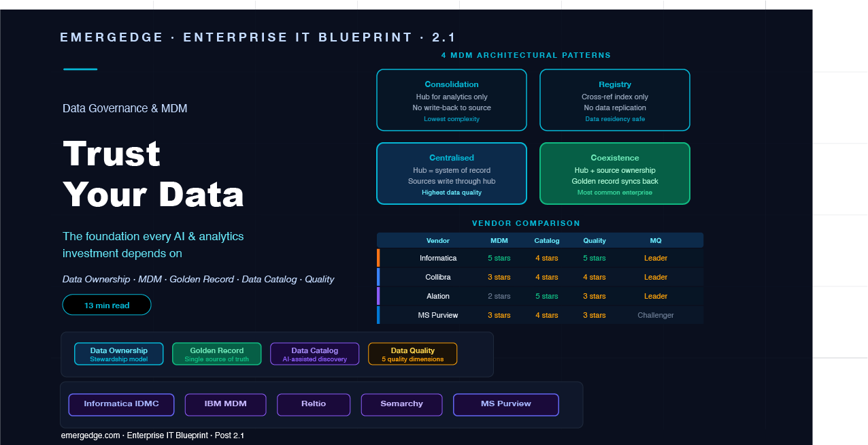This screenshot has height=445, width=868.
Task: Click the Vendor Comparison heading
Action: point(526,223)
